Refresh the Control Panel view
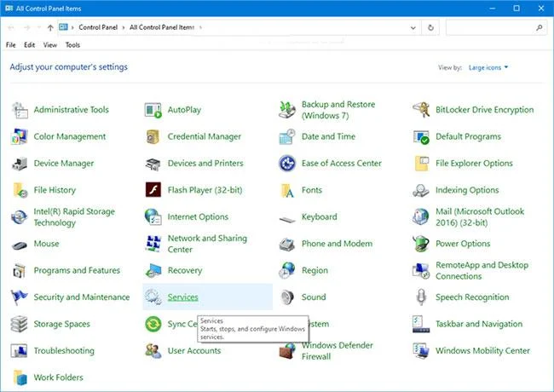Viewport: 554px width, 392px height. coord(430,27)
